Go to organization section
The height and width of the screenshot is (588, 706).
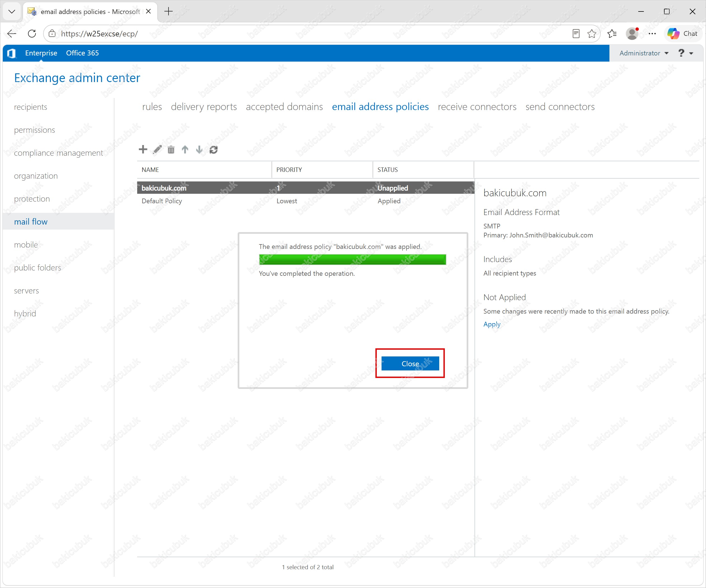(x=36, y=176)
